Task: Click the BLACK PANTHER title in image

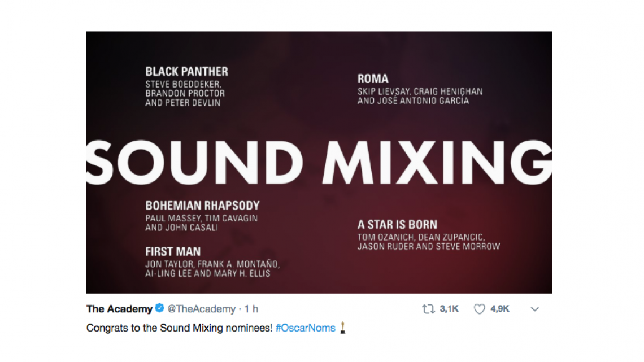Action: 186,72
